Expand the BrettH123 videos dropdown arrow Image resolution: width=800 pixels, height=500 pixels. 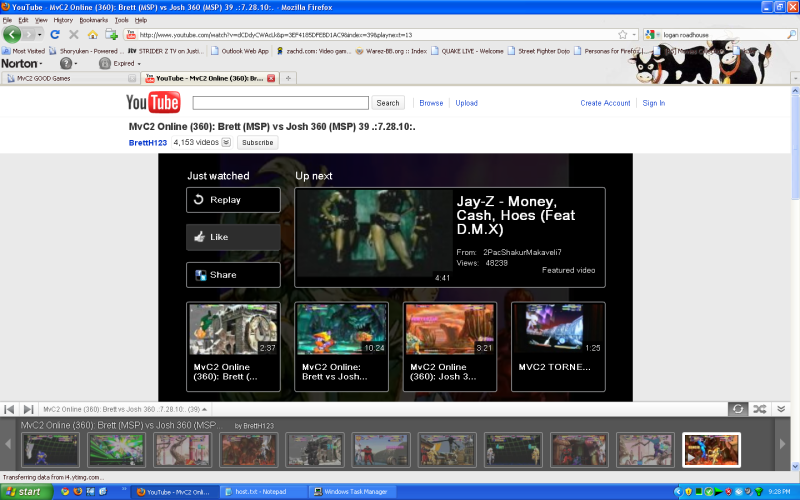[226, 142]
